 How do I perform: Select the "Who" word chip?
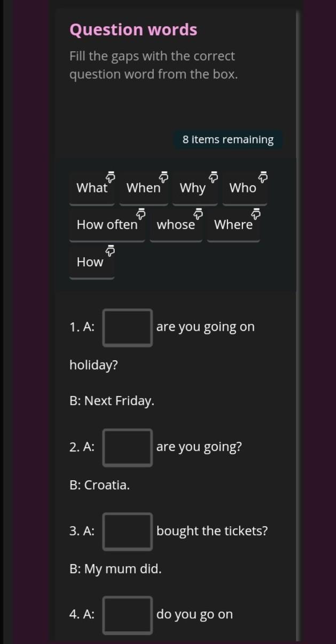pos(243,188)
